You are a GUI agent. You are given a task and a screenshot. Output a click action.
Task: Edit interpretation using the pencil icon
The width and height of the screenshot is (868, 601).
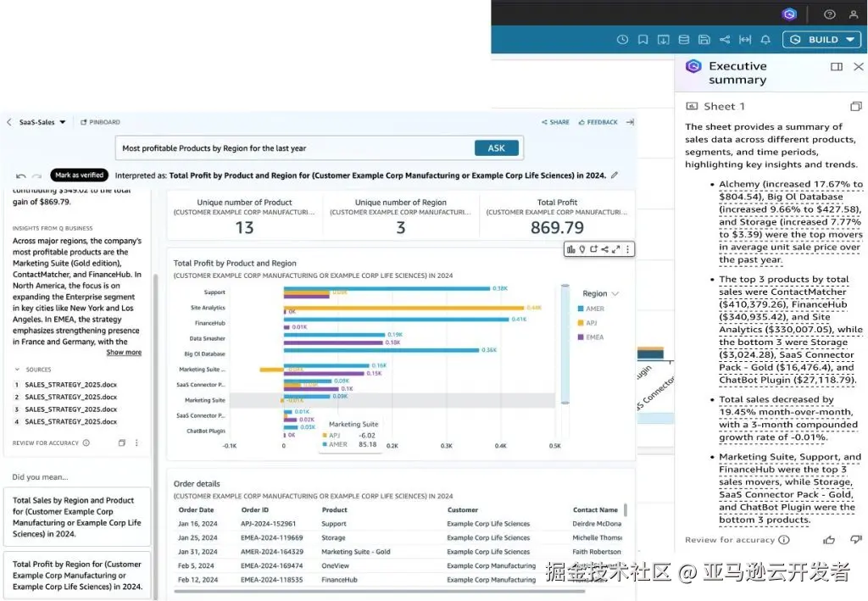(x=615, y=175)
